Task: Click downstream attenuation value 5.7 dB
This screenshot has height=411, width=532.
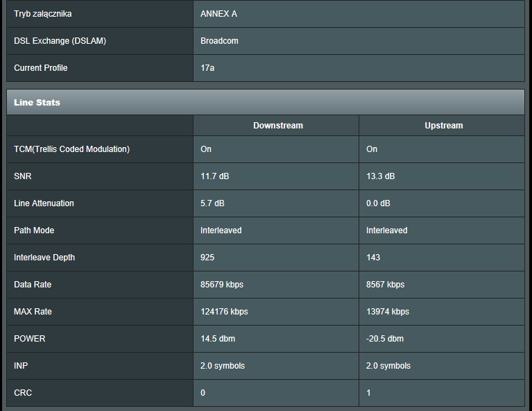Action: (x=212, y=203)
